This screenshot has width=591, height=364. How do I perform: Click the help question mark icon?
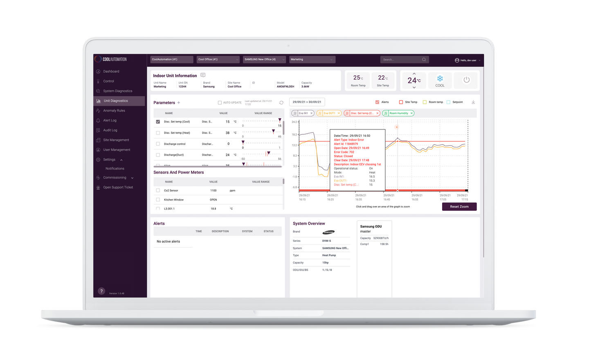pos(101,291)
